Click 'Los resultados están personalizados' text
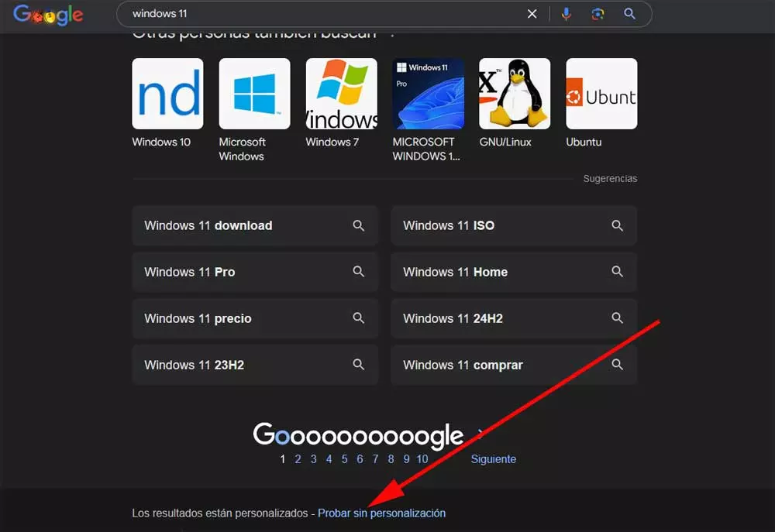This screenshot has width=775, height=532. point(220,513)
